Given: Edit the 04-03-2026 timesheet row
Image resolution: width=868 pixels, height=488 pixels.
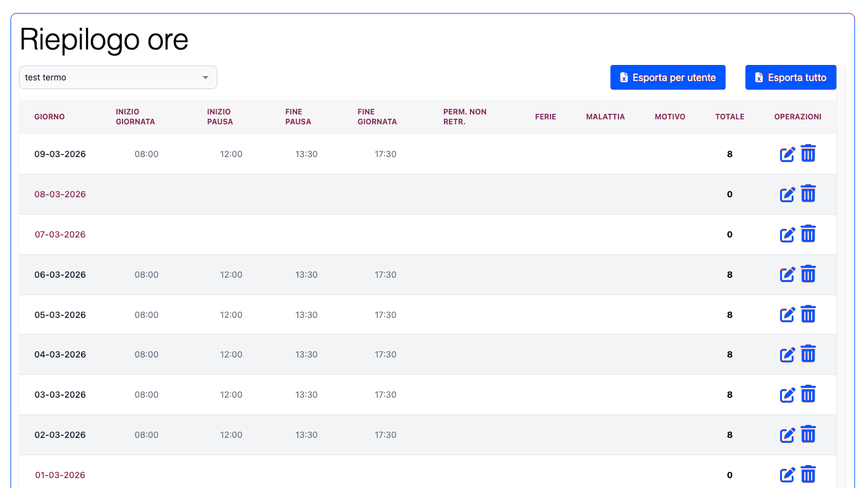Looking at the screenshot, I should pyautogui.click(x=787, y=355).
